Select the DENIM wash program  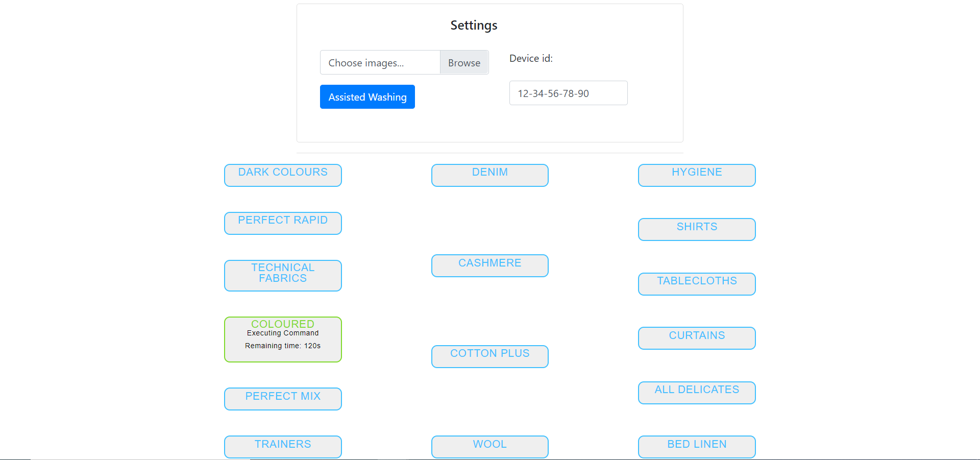(489, 175)
